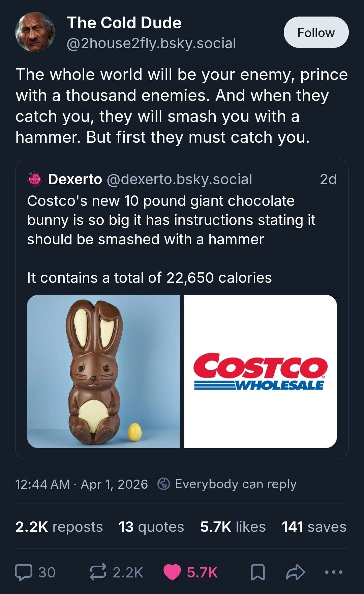Click the globe reply-settings icon
Image resolution: width=364 pixels, height=594 pixels.
tap(164, 484)
